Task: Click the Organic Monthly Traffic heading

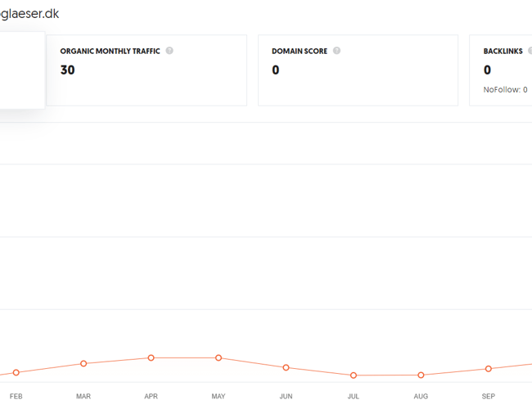Action: [x=110, y=52]
